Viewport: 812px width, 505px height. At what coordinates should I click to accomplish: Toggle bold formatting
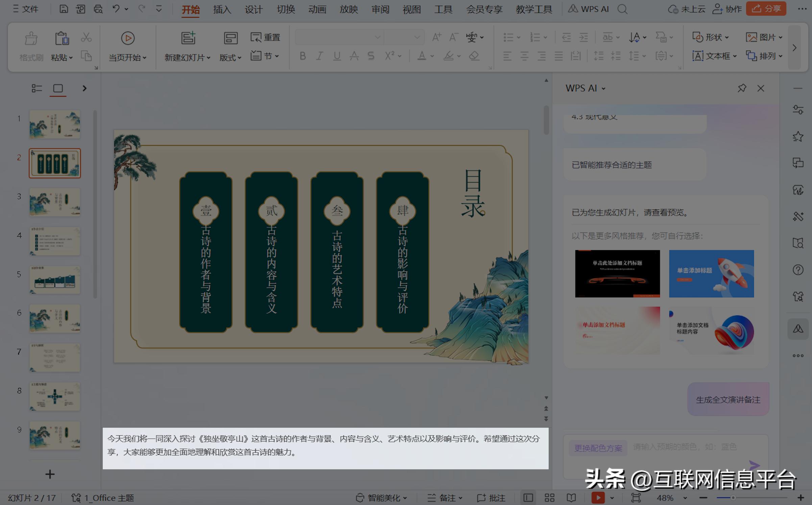302,56
